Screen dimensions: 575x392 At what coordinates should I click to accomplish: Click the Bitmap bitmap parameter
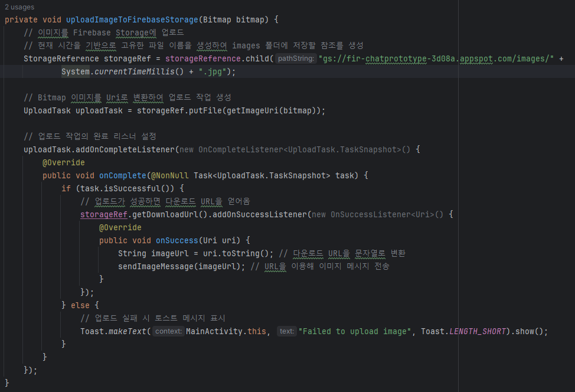point(234,19)
